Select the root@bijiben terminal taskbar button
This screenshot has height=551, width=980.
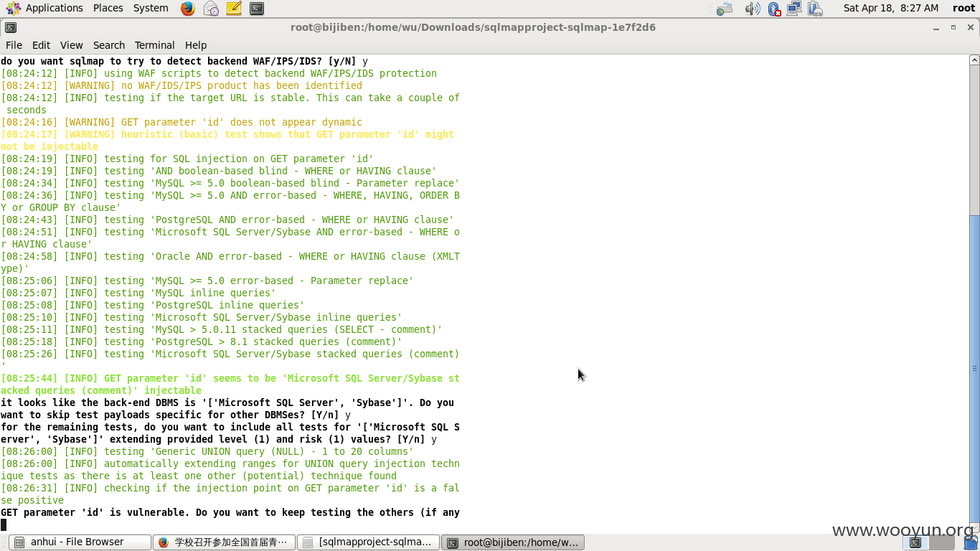[x=513, y=542]
